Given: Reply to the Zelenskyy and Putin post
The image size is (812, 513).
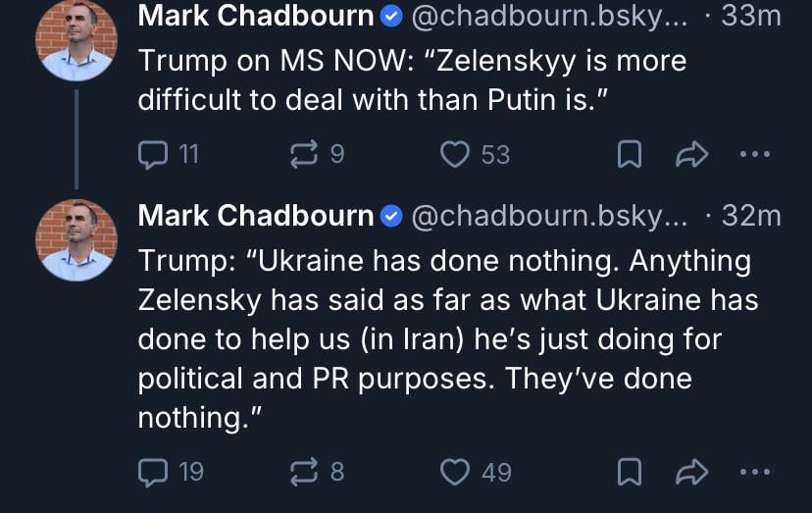Looking at the screenshot, I should (x=154, y=154).
